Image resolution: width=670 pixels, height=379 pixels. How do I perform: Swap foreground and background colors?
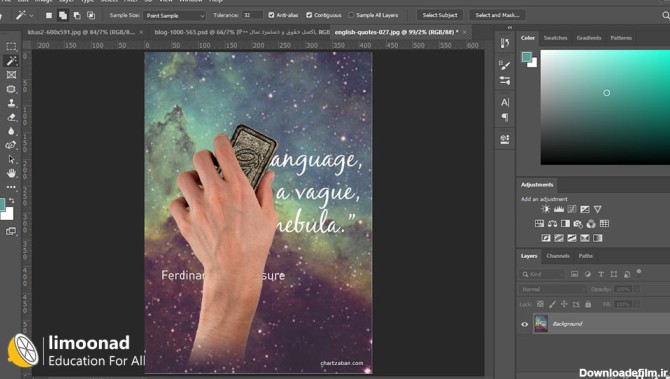(x=12, y=200)
